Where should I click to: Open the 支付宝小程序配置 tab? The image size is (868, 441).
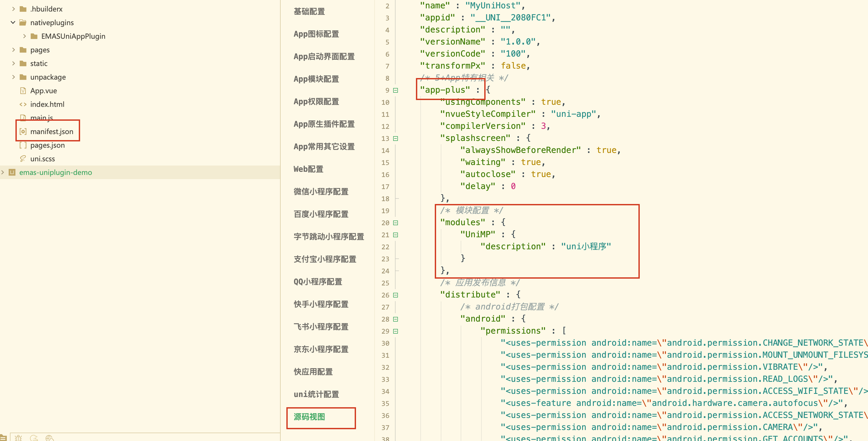pyautogui.click(x=325, y=259)
